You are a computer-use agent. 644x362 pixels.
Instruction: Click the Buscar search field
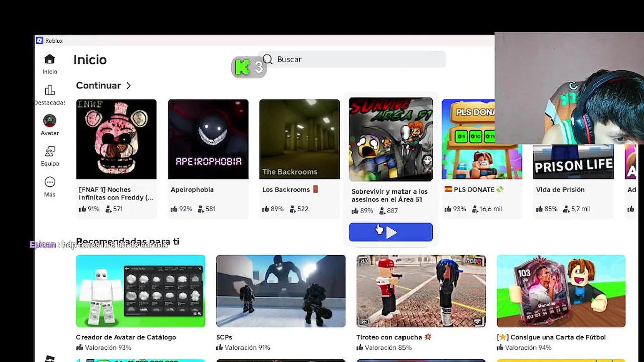coord(352,59)
